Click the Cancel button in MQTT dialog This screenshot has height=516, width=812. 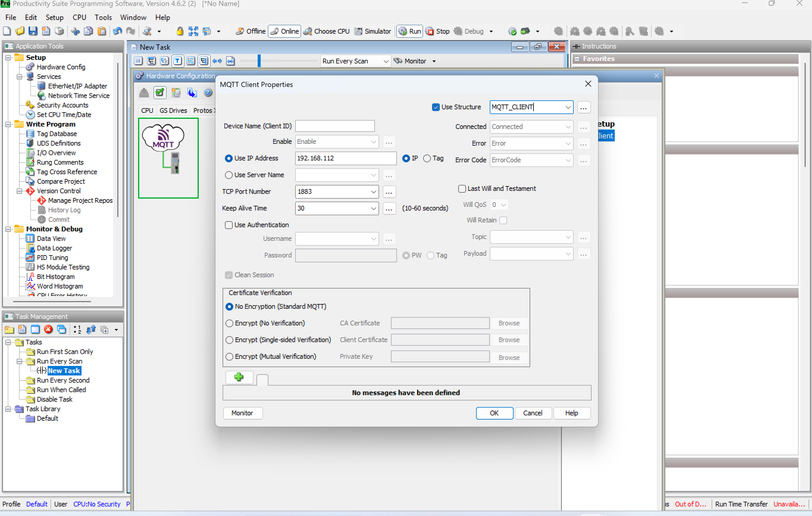tap(533, 413)
